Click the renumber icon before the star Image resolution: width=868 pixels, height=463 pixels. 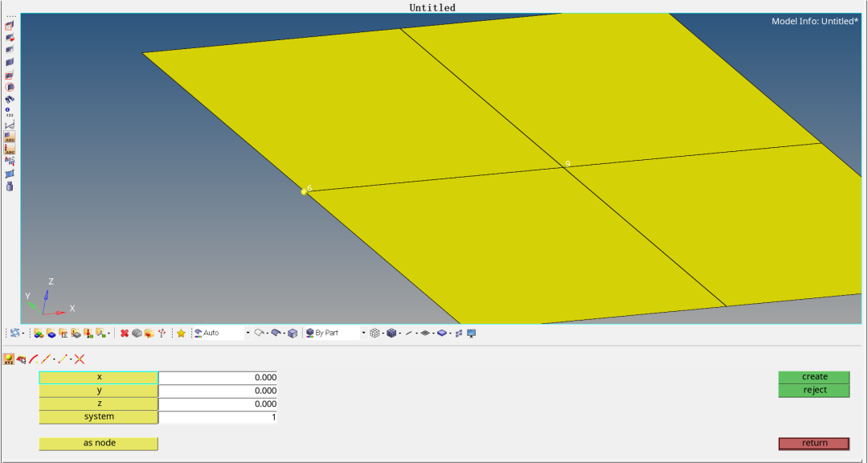tap(162, 333)
